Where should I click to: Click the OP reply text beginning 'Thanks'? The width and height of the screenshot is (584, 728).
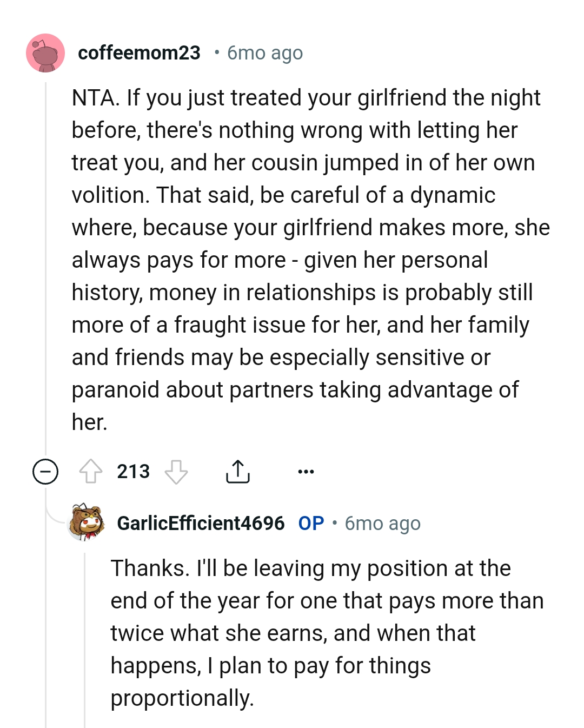[324, 633]
